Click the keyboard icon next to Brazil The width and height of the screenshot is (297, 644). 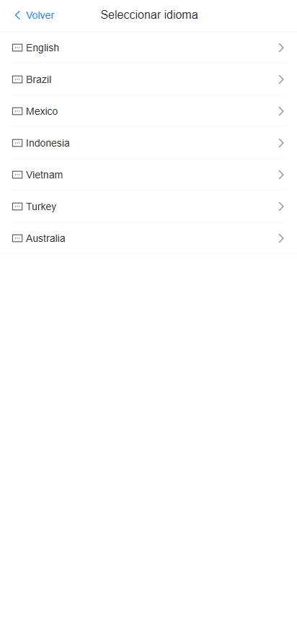(17, 79)
